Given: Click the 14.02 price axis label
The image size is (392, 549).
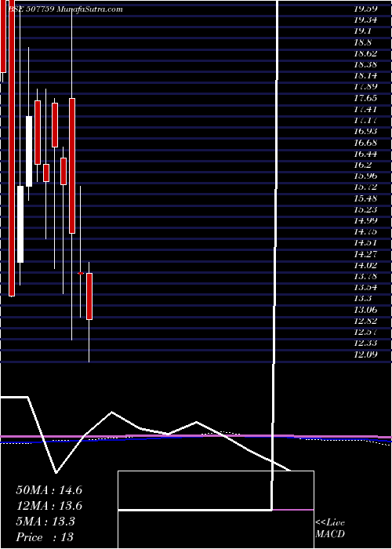Looking at the screenshot, I should tap(365, 265).
